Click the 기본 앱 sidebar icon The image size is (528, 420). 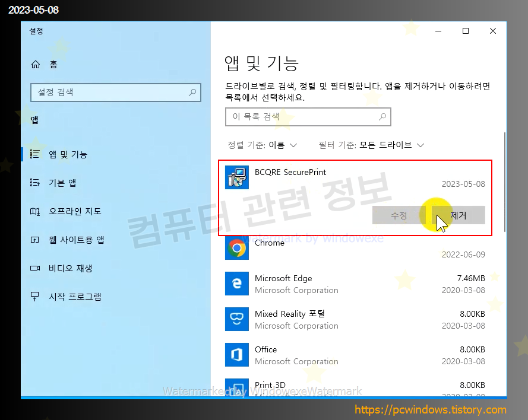[x=34, y=183]
